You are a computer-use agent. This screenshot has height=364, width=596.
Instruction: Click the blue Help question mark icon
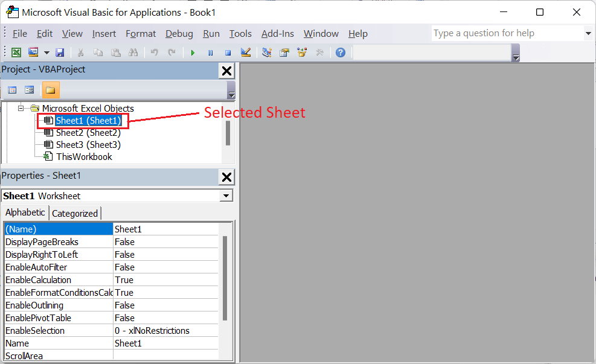click(x=341, y=53)
